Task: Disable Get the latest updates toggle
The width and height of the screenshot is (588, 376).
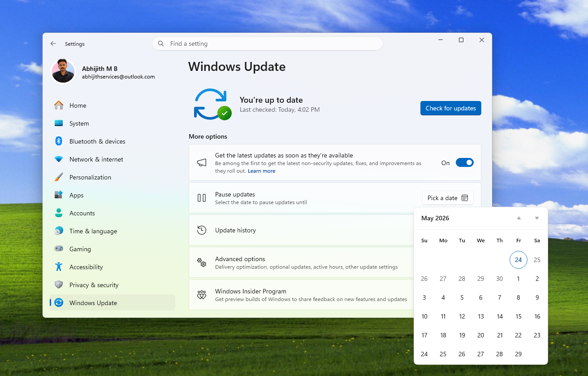Action: 465,162
